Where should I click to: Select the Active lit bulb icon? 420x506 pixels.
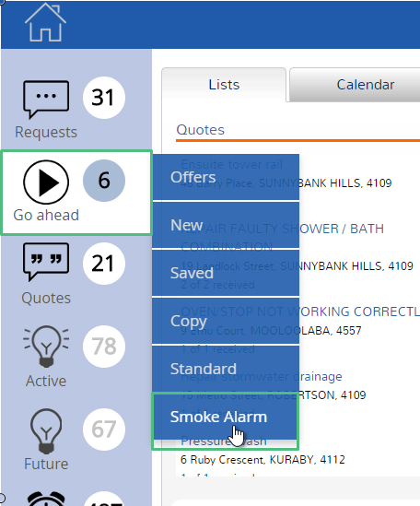[x=46, y=347]
